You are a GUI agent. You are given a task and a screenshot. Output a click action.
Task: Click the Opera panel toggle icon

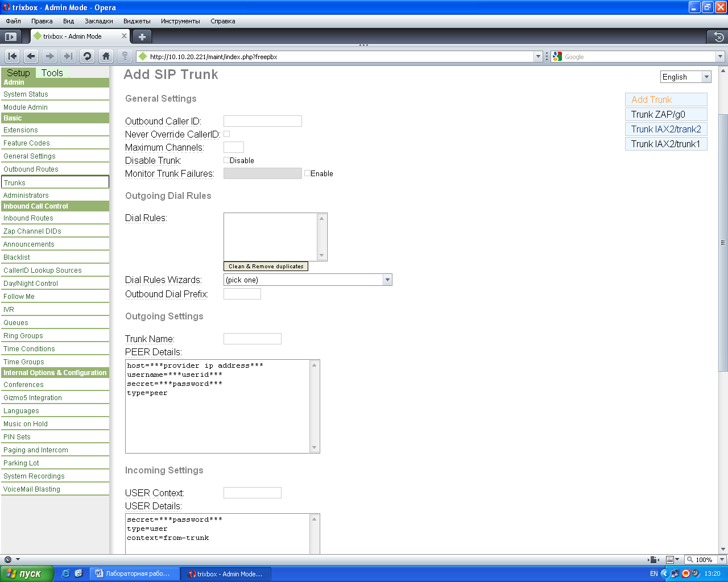tap(10, 36)
